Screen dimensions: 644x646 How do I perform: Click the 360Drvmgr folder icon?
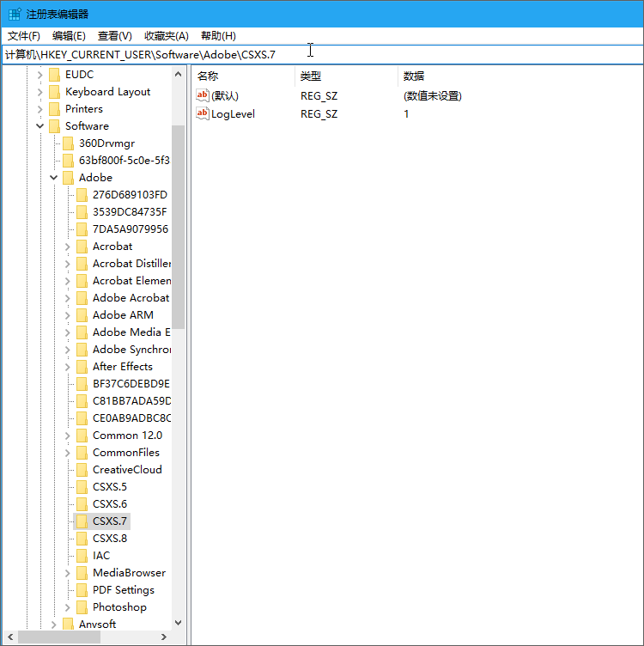pyautogui.click(x=68, y=143)
